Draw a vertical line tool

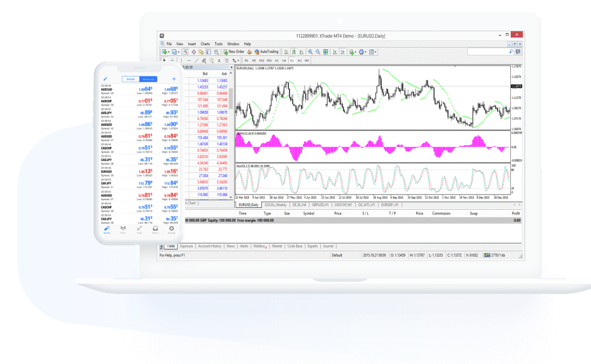(182, 60)
